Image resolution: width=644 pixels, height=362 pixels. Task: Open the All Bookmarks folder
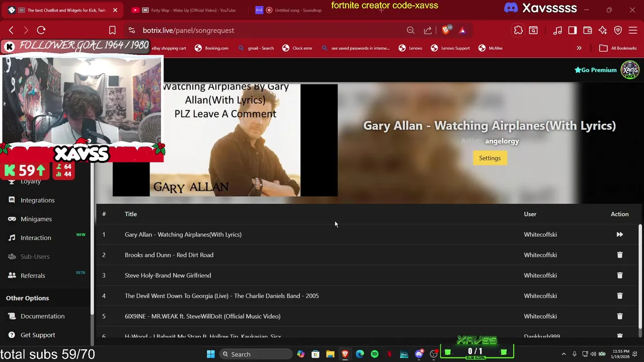click(x=618, y=48)
